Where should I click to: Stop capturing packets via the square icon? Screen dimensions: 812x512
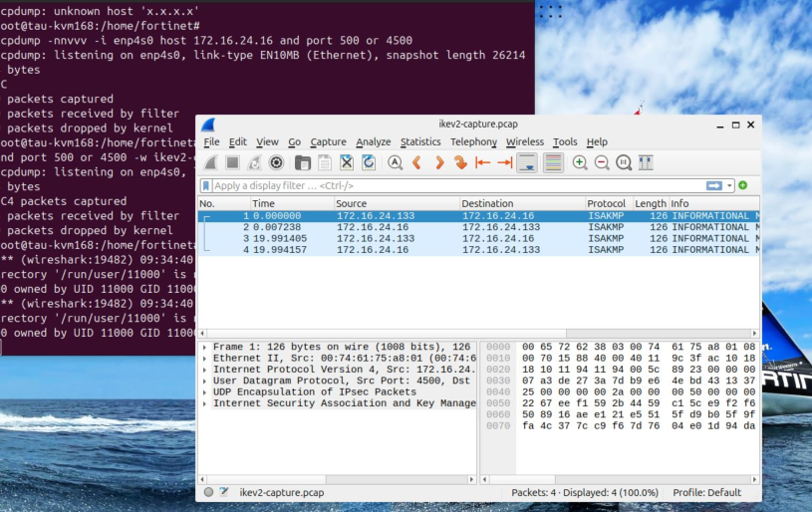[x=232, y=163]
